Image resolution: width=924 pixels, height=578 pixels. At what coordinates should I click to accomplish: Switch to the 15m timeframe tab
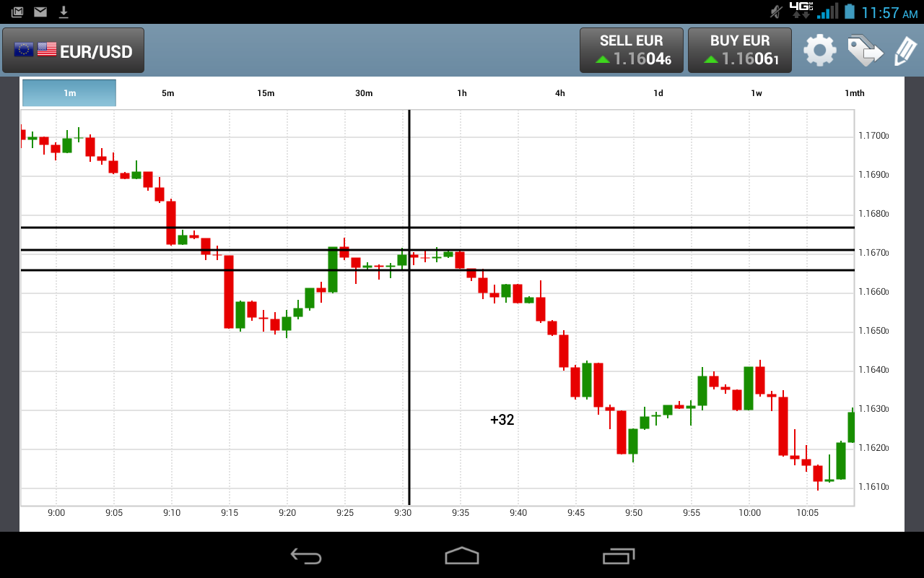pos(266,93)
